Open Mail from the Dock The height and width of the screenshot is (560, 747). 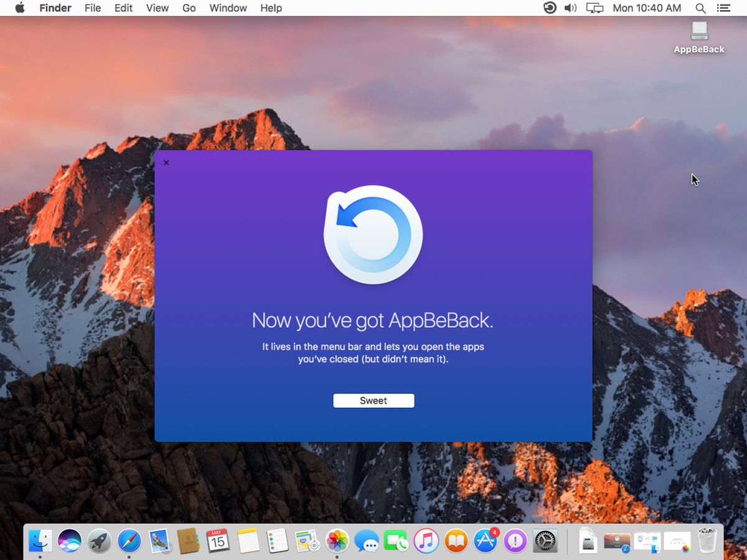160,541
